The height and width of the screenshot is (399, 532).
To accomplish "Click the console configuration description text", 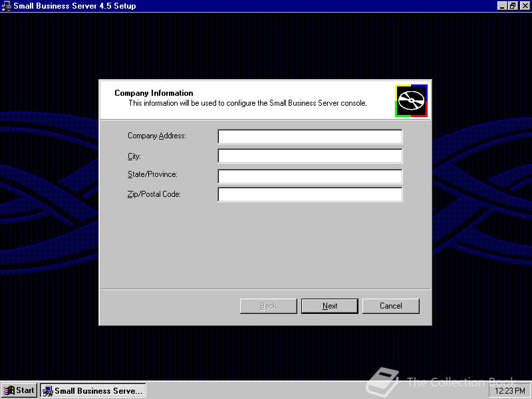I will [x=247, y=103].
